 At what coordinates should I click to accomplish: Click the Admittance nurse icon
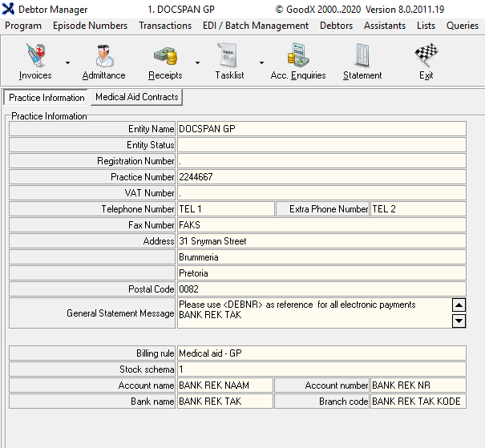[x=103, y=61]
